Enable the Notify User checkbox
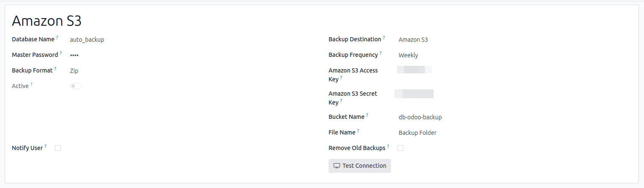Image resolution: width=644 pixels, height=188 pixels. (58, 148)
